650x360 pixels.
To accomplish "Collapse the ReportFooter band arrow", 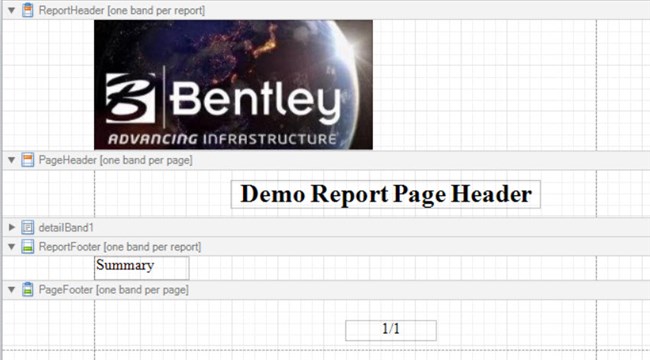I will [x=12, y=247].
